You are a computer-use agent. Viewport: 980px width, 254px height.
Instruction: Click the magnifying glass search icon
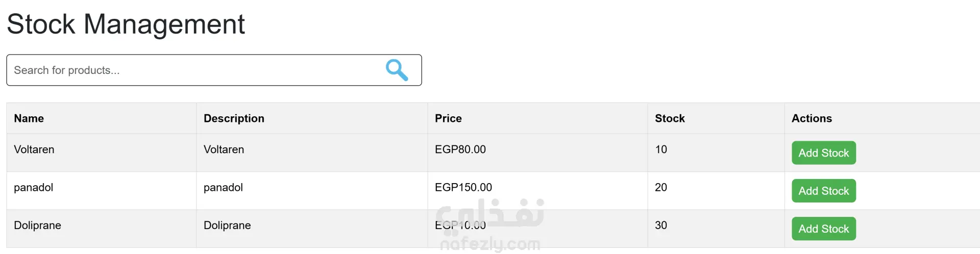click(397, 70)
